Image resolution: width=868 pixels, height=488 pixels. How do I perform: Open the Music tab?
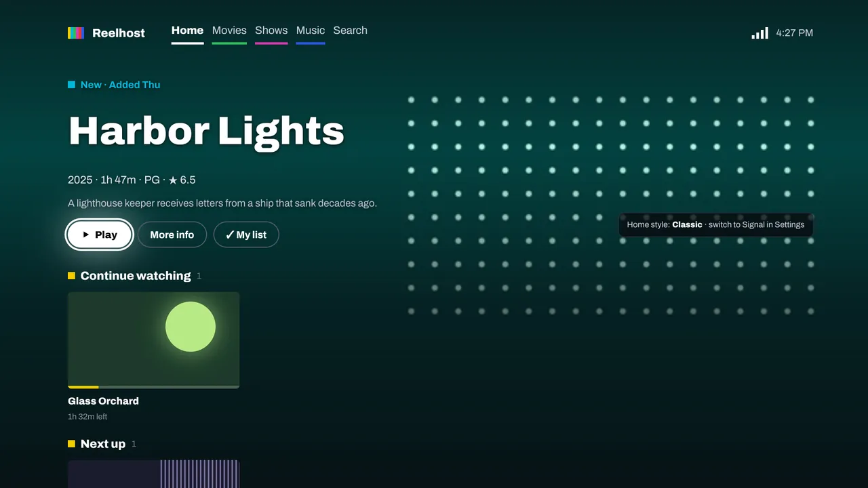coord(311,31)
